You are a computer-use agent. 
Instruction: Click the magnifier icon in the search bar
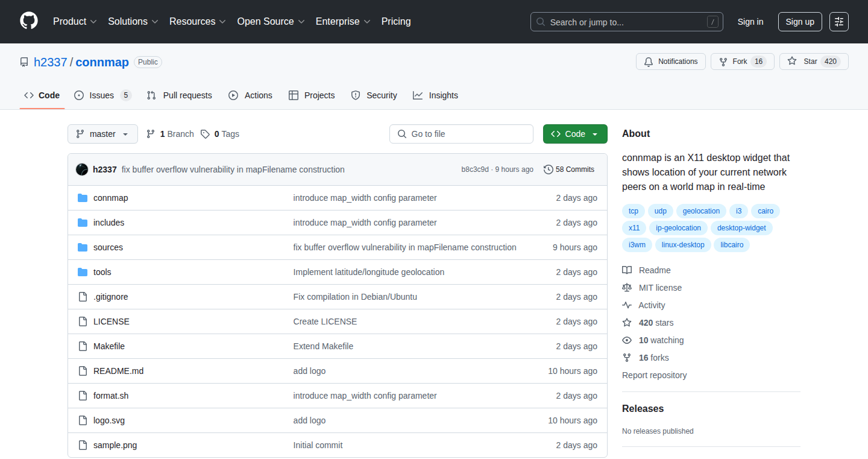pos(541,22)
